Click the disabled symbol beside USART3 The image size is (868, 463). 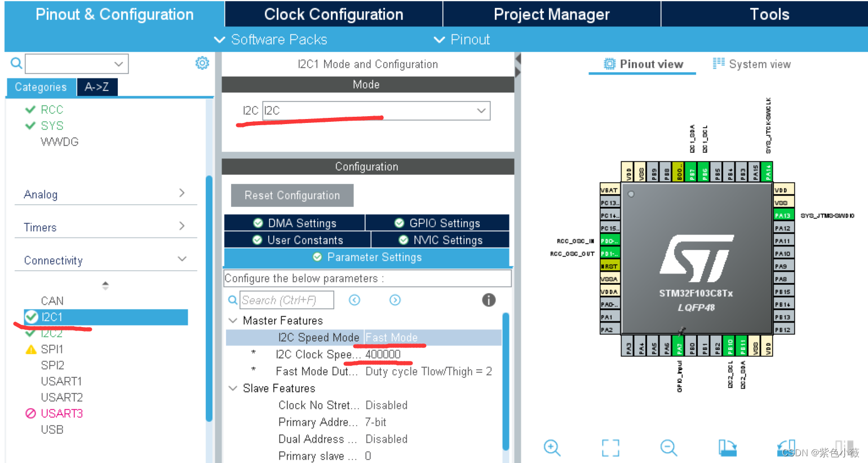[x=31, y=413]
